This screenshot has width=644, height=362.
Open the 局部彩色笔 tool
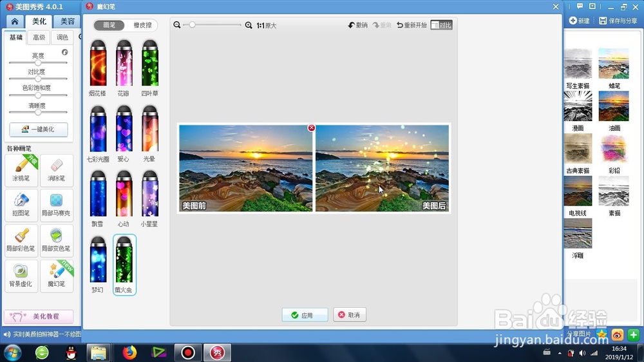pos(21,240)
